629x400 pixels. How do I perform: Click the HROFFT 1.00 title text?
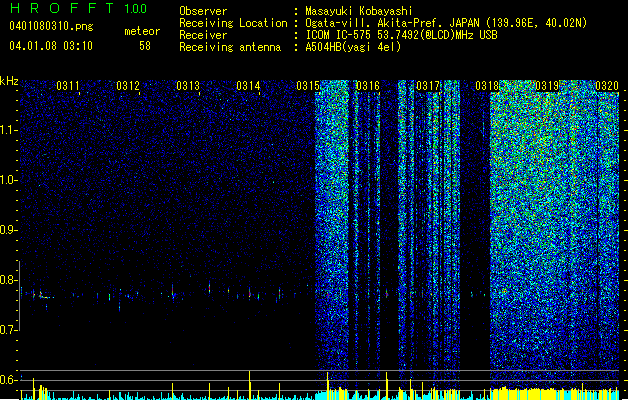click(79, 8)
